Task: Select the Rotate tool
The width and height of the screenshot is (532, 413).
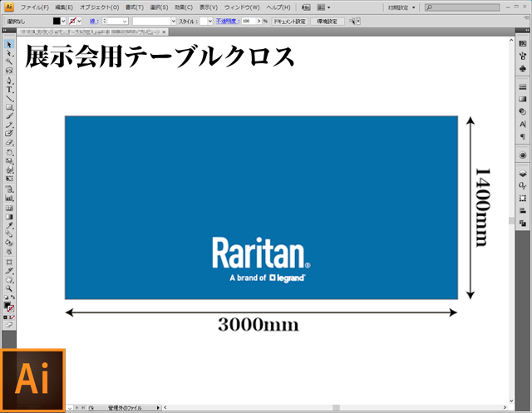Action: 9,152
